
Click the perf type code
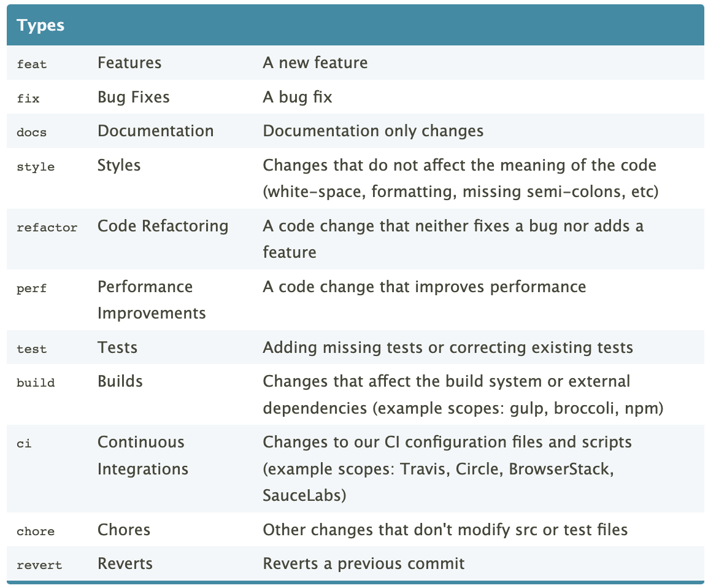point(32,288)
